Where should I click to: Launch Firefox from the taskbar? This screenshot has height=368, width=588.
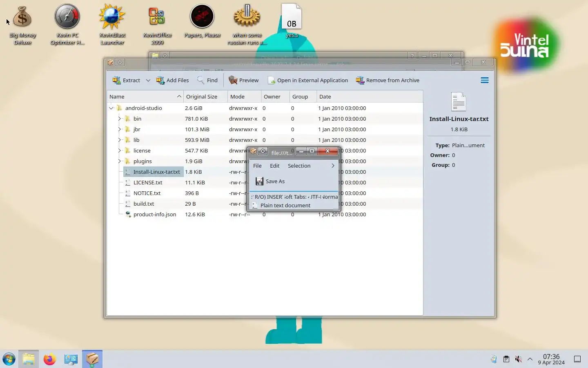[x=50, y=359]
